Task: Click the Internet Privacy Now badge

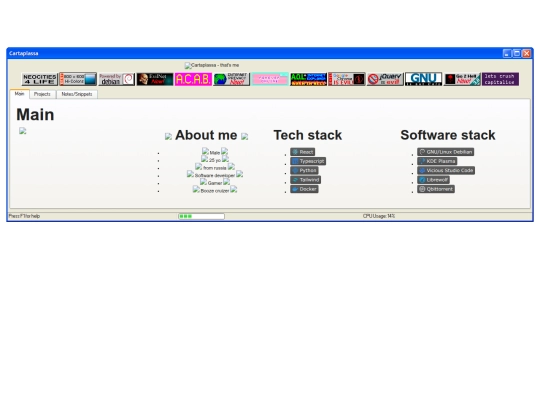Action: 231,79
